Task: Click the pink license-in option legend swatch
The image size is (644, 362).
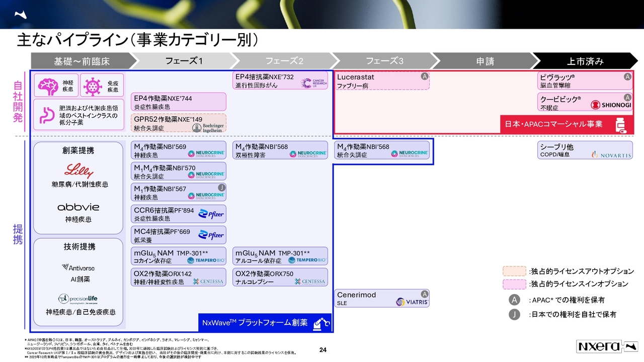Action: point(514,284)
